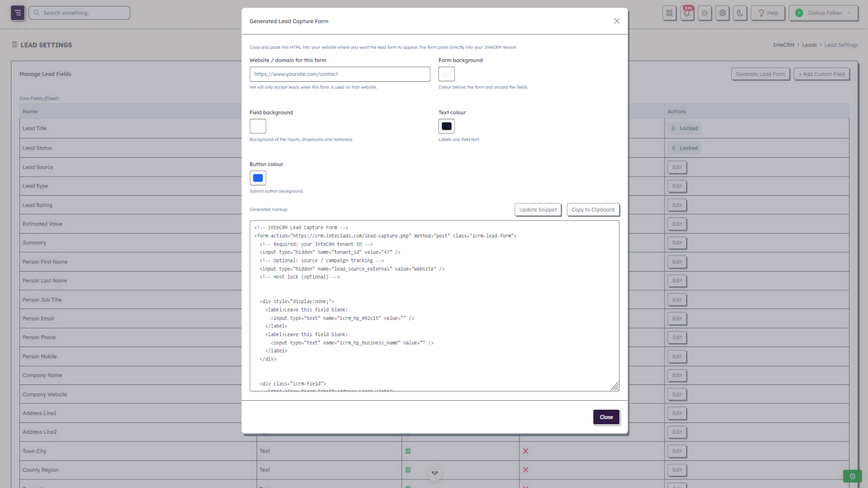Click the Copy to Clipboard button
868x488 pixels.
pos(593,209)
